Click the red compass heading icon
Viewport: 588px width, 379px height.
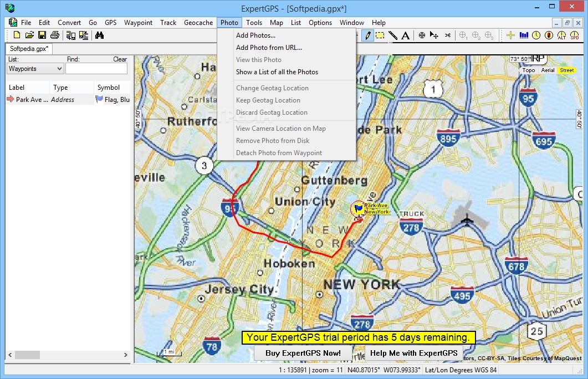point(549,35)
